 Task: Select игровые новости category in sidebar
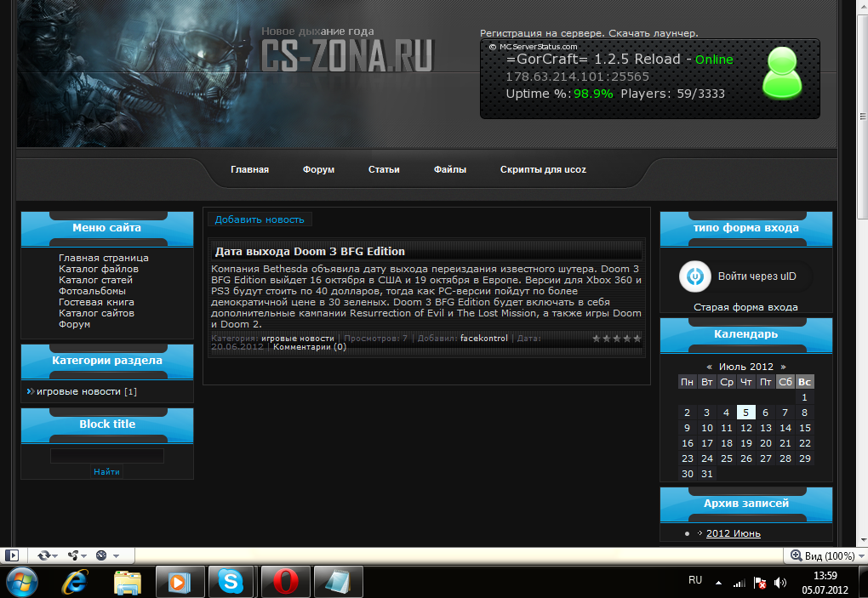tap(78, 391)
